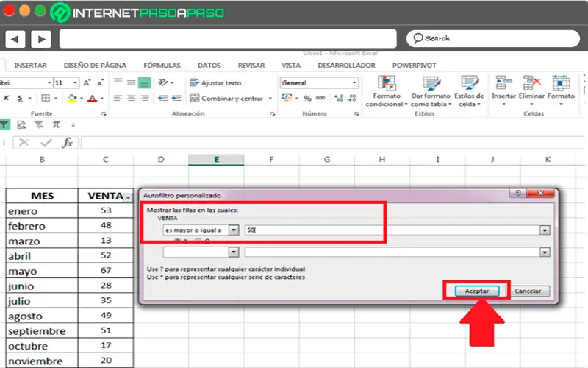The image size is (588, 368).
Task: Open Número group dialog launcher
Action: (356, 113)
